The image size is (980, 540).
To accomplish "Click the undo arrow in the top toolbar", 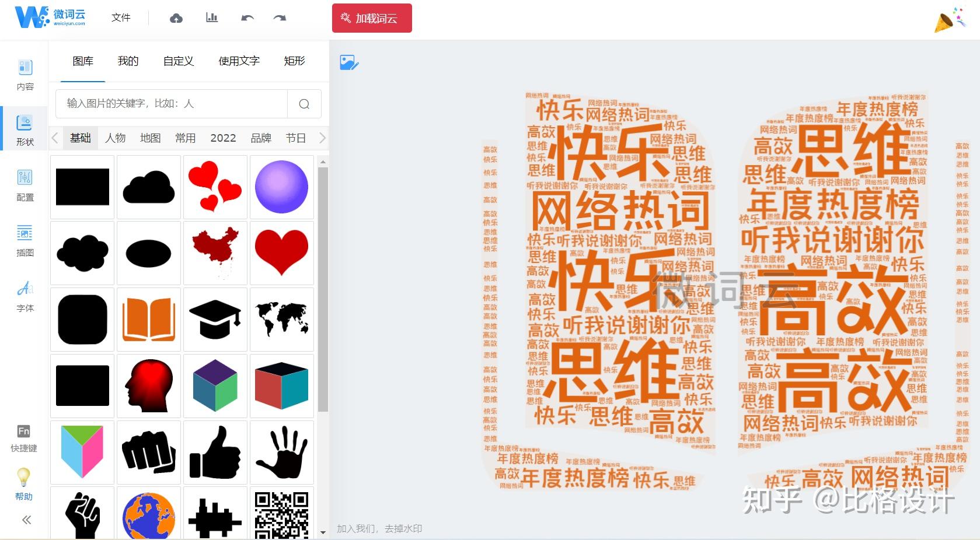I will click(x=247, y=18).
